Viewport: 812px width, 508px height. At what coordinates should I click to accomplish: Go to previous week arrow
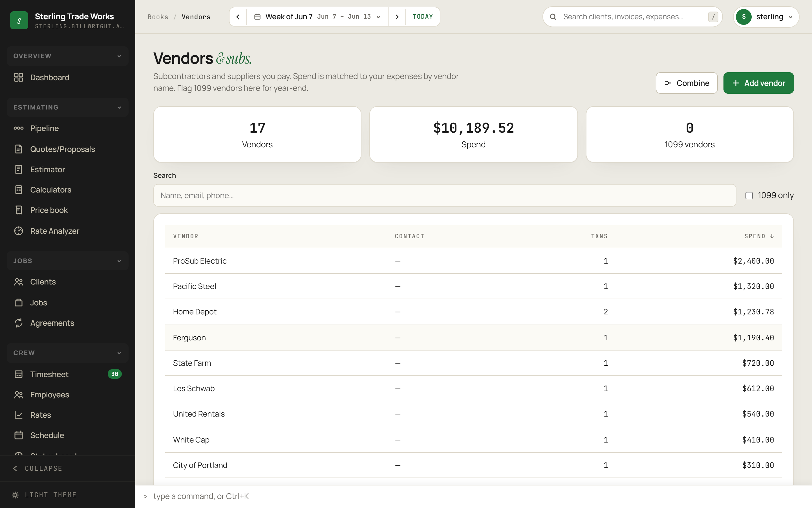point(238,16)
